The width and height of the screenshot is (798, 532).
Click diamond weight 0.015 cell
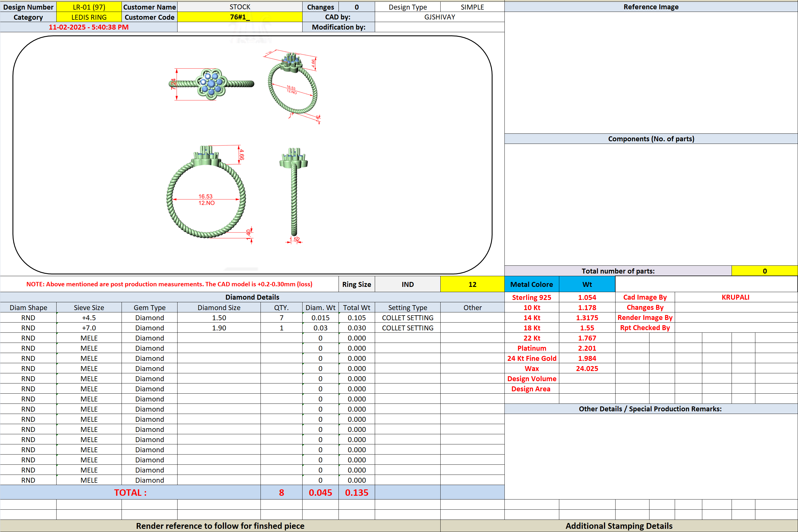coord(320,318)
